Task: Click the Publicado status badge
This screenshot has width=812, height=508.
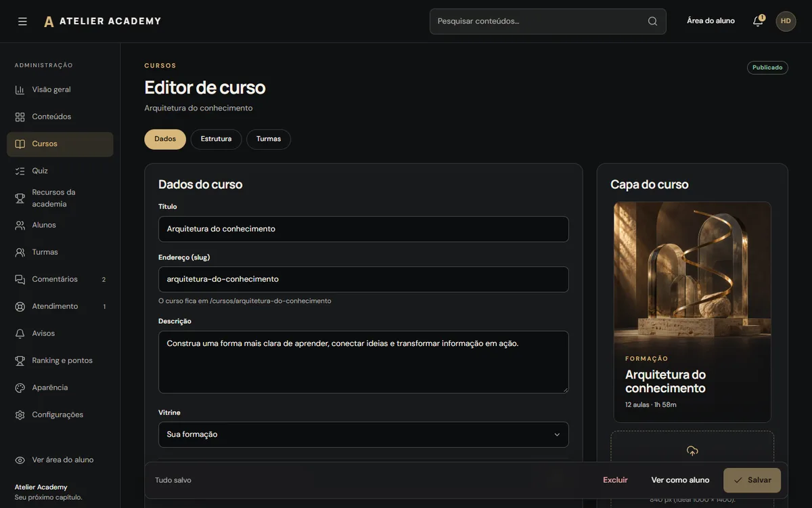Action: coord(767,68)
